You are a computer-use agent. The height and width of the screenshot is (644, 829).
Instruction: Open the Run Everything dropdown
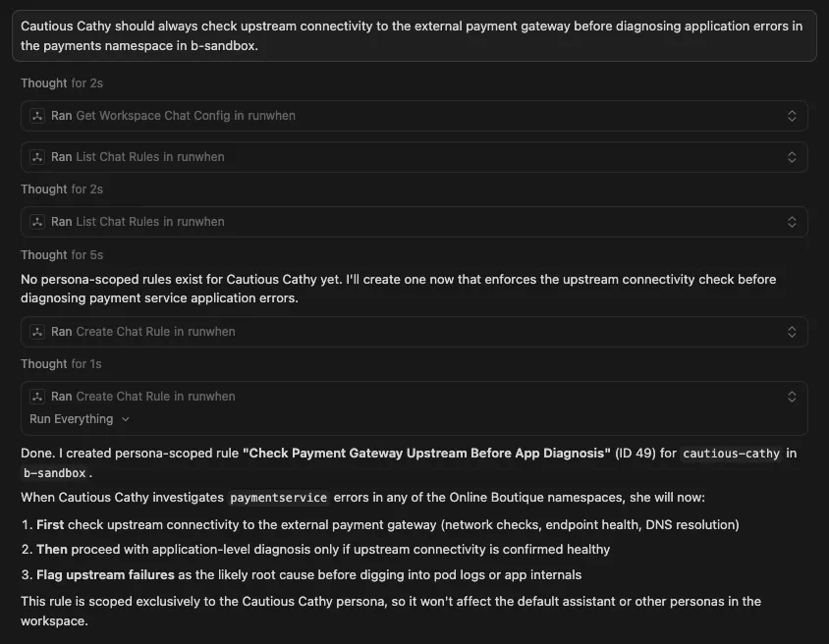pos(80,419)
